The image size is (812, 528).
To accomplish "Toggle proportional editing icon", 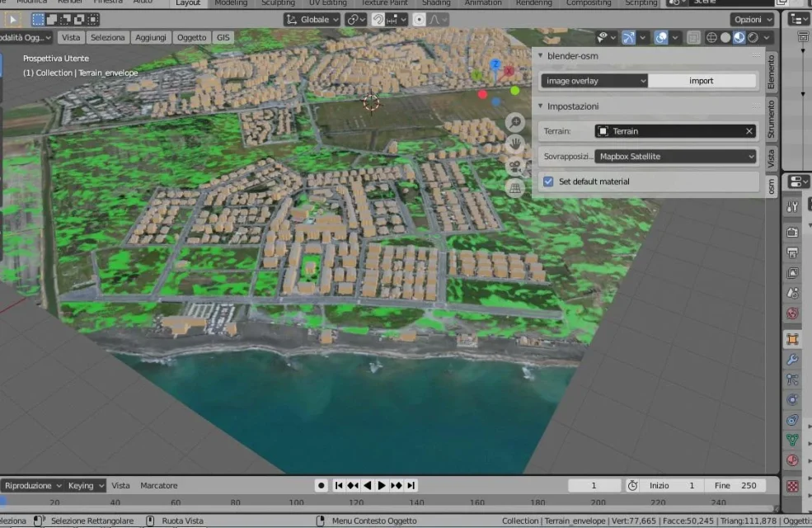I will pos(419,20).
